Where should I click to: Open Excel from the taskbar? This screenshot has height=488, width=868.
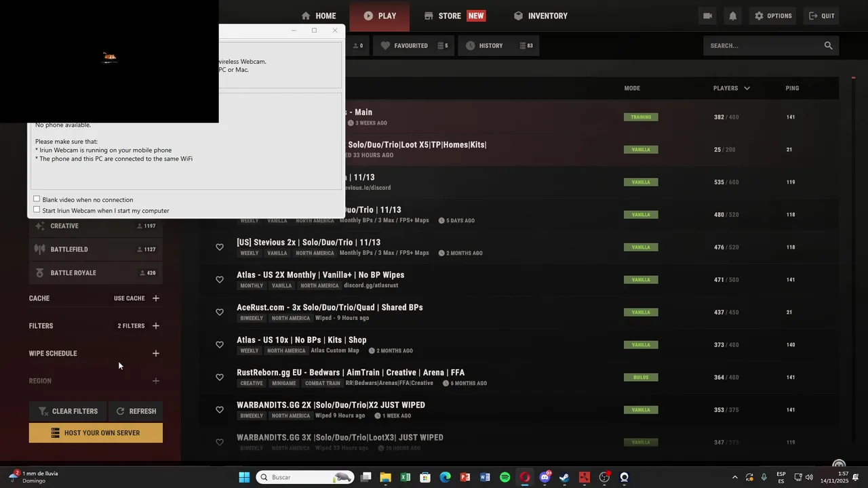(406, 477)
